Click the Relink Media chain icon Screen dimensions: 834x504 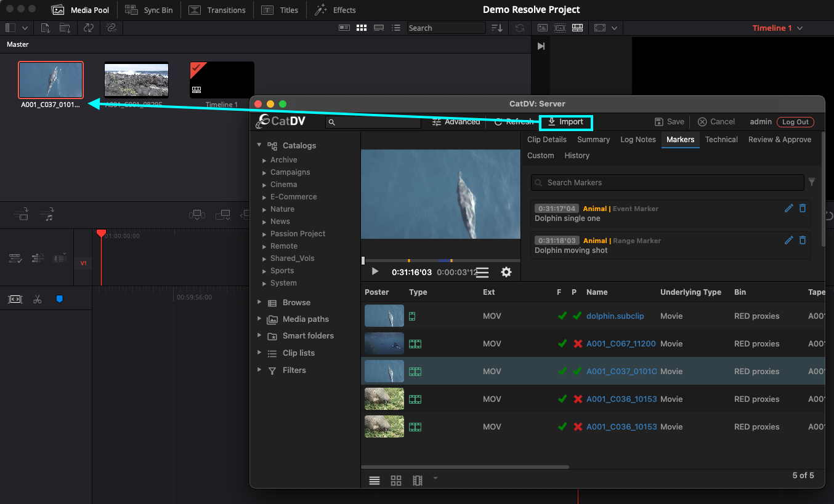111,28
